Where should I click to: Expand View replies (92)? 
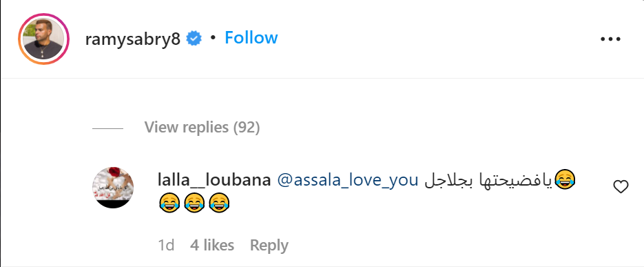(x=202, y=128)
